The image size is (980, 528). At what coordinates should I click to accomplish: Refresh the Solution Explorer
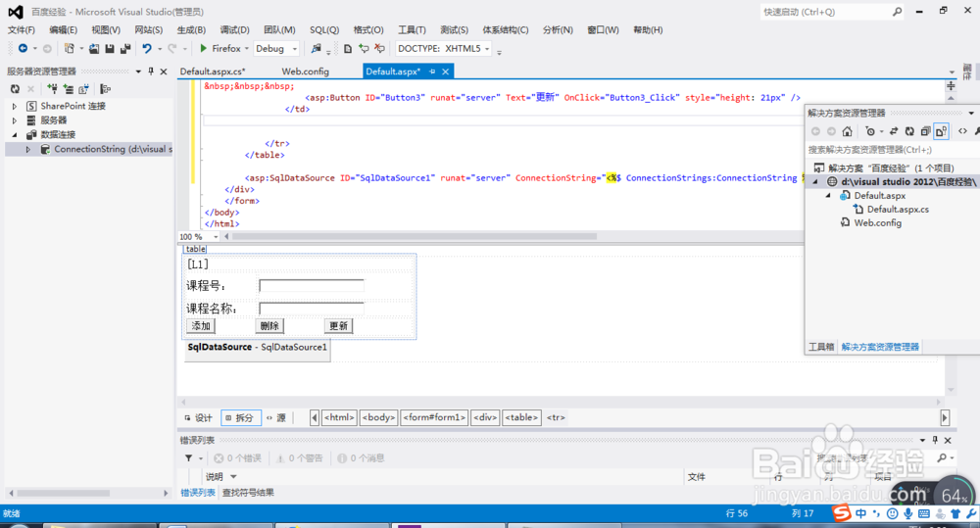coord(909,131)
